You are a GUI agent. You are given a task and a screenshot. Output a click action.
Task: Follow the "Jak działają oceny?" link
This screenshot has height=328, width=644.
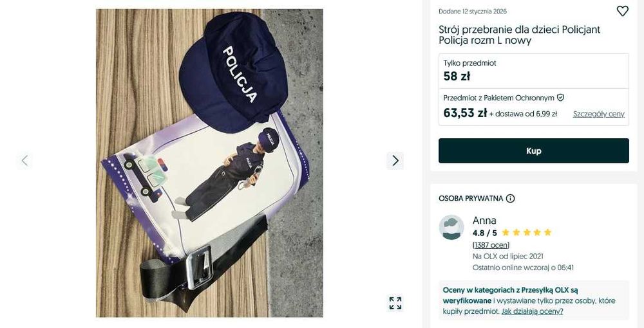532,311
